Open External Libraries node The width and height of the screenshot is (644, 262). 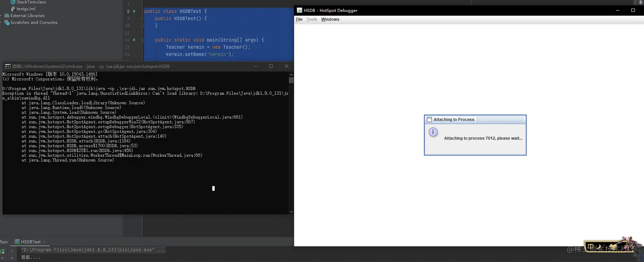(27, 15)
